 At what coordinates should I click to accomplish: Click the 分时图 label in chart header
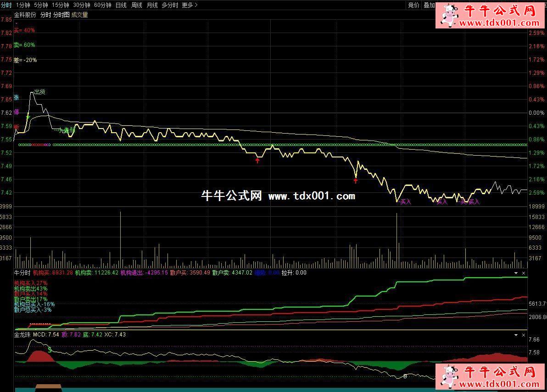click(61, 15)
